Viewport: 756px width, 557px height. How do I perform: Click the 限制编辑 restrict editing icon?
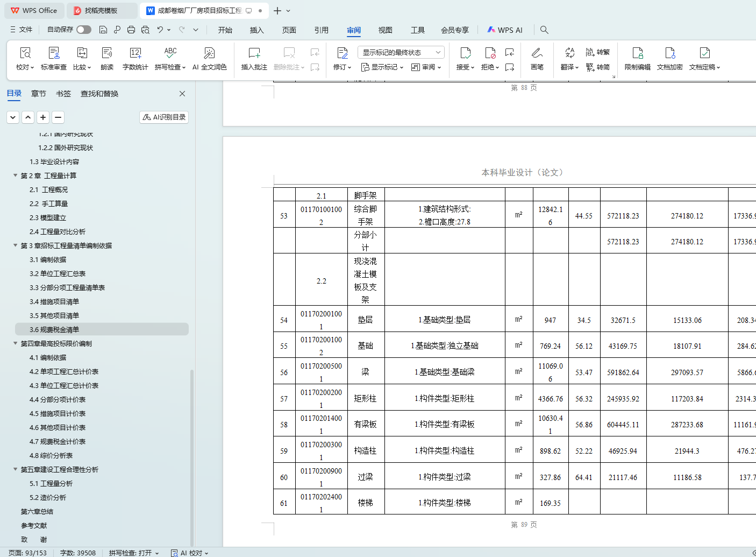[x=637, y=53]
